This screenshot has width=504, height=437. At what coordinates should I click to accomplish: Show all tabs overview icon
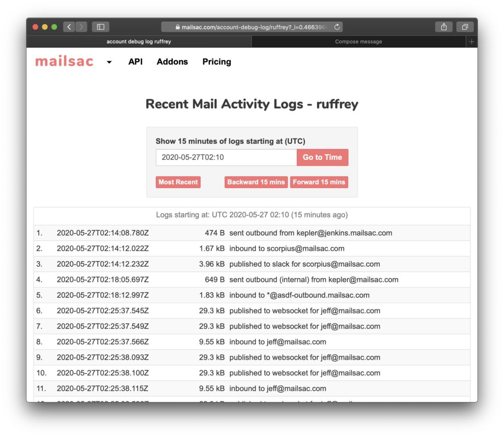click(x=465, y=27)
